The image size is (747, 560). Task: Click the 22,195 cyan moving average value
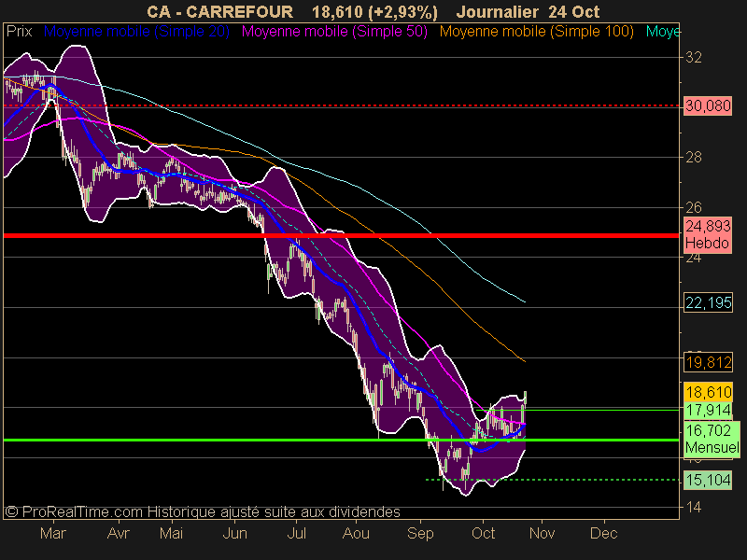coord(708,302)
